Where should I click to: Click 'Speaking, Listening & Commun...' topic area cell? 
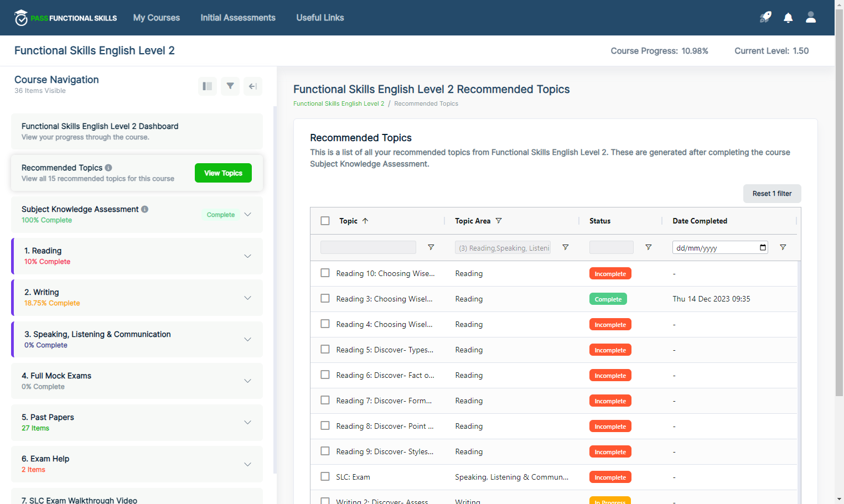511,477
